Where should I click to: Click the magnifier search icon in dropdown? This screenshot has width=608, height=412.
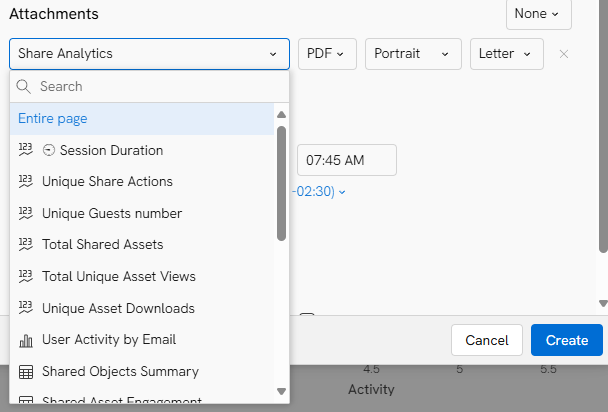[23, 86]
